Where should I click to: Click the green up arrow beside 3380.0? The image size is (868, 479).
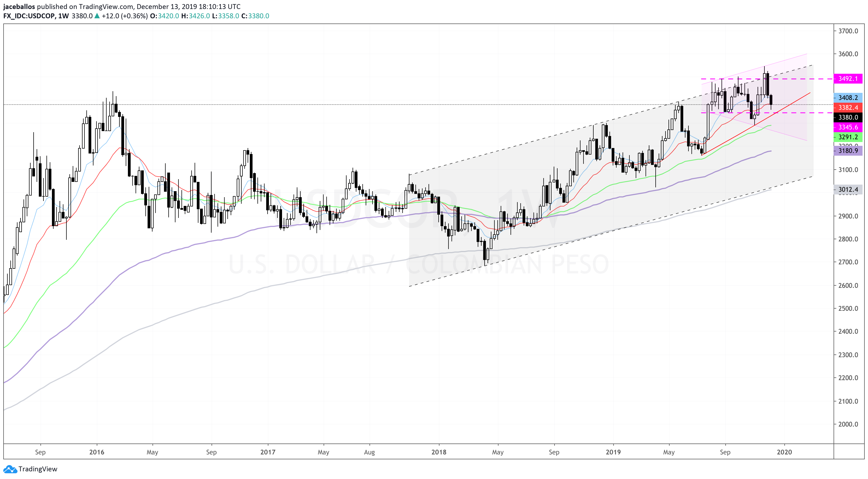[x=97, y=16]
